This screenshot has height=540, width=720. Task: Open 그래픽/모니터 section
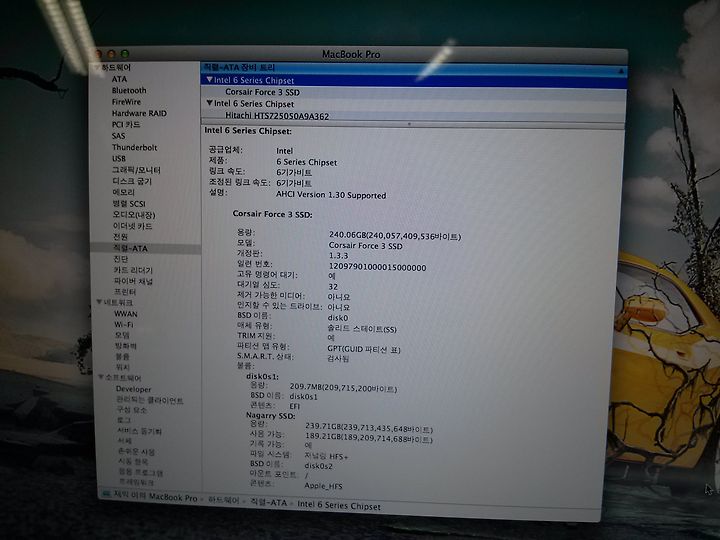(136, 170)
